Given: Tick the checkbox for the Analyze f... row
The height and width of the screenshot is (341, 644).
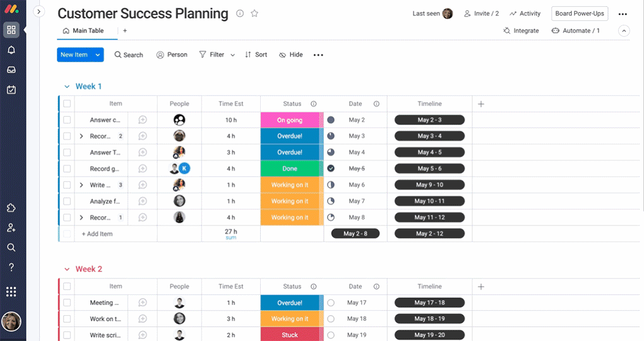Looking at the screenshot, I should tap(67, 201).
